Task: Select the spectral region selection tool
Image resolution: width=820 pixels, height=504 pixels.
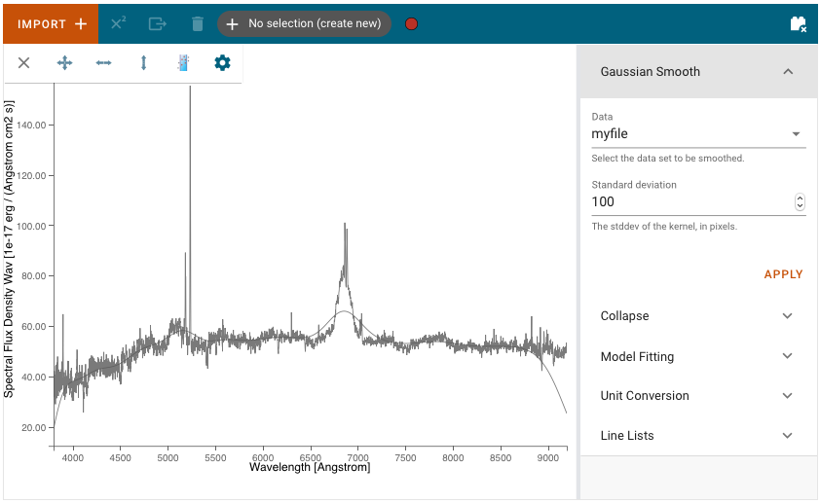Action: [183, 63]
